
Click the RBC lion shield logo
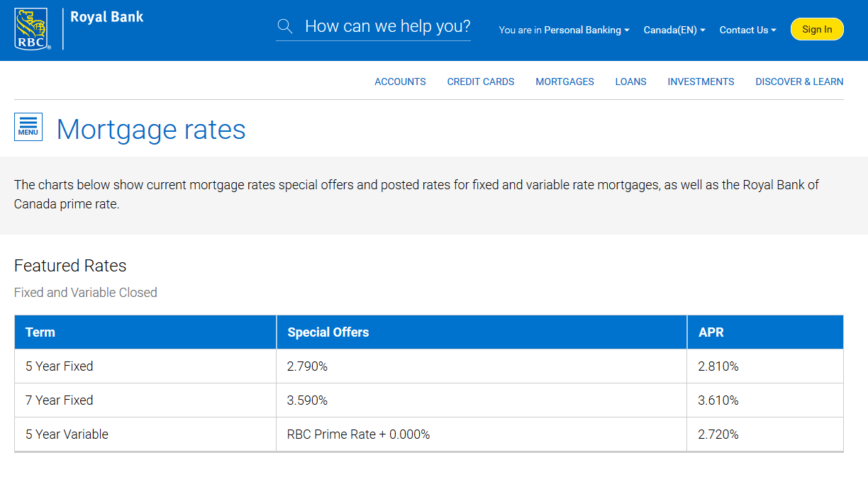point(31,29)
